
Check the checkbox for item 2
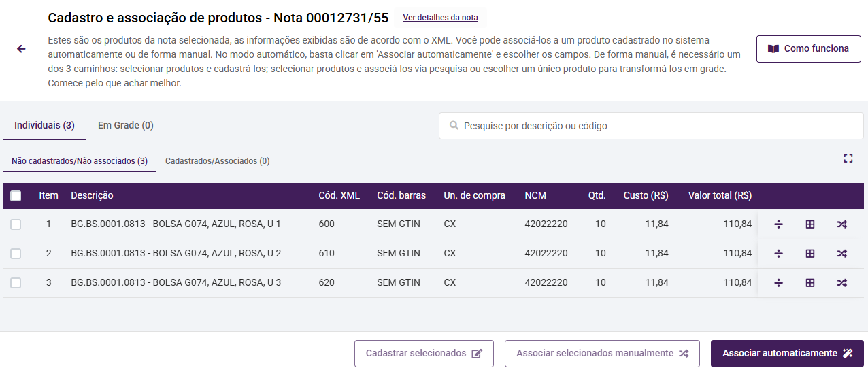click(x=16, y=254)
